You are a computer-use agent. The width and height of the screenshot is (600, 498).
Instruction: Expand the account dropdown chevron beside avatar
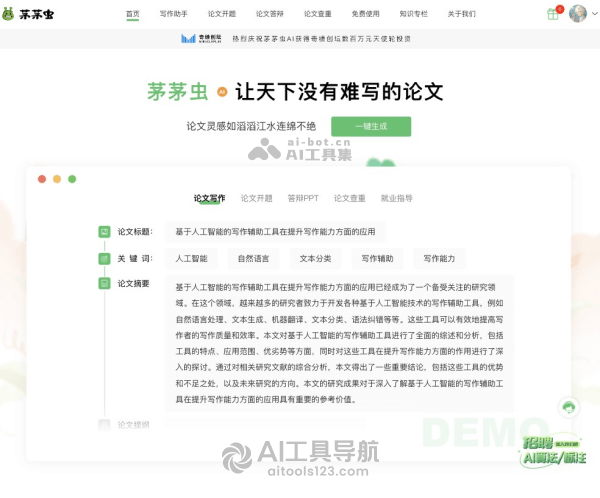pos(595,13)
